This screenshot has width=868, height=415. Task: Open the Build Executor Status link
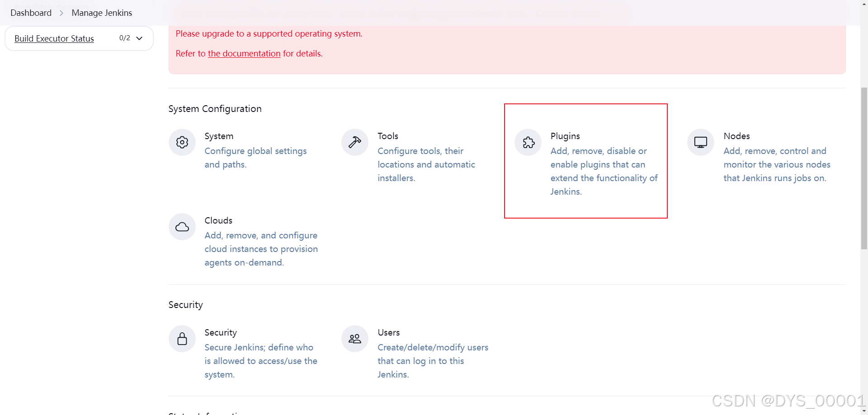tap(54, 38)
